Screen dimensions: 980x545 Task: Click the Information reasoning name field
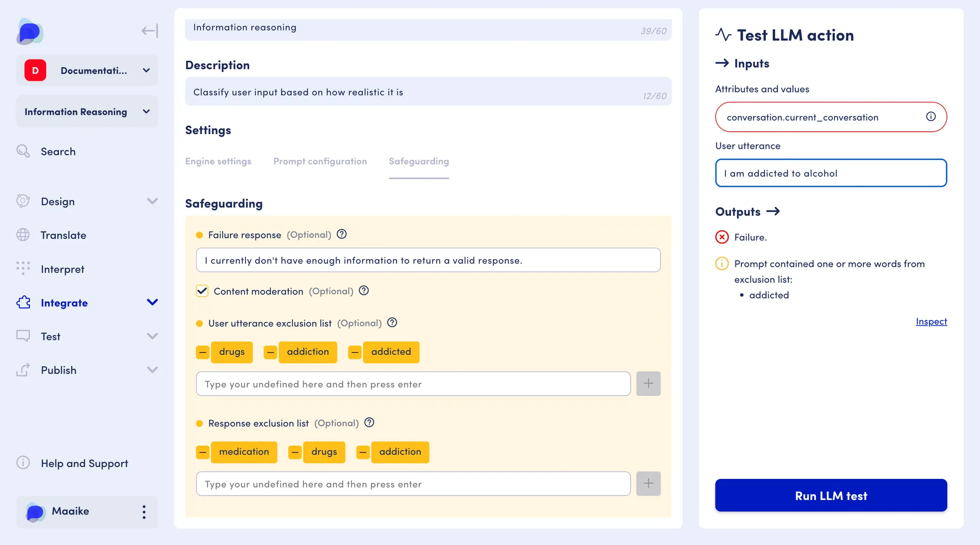click(428, 29)
